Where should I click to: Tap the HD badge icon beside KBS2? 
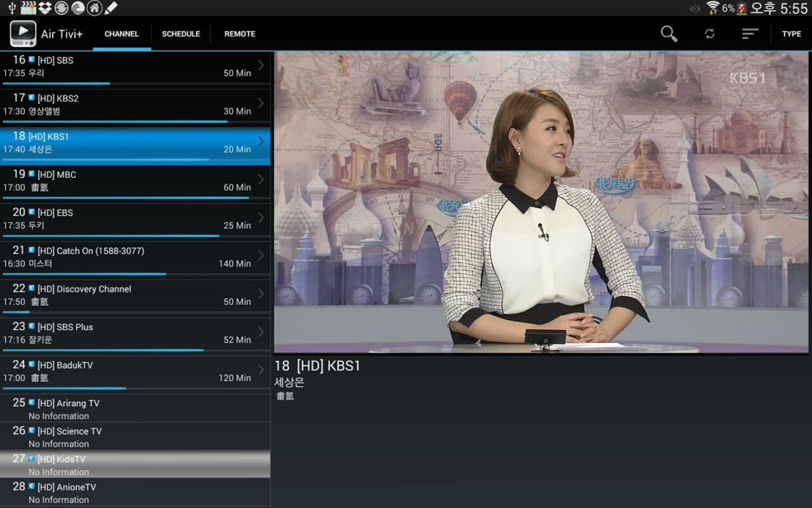32,97
